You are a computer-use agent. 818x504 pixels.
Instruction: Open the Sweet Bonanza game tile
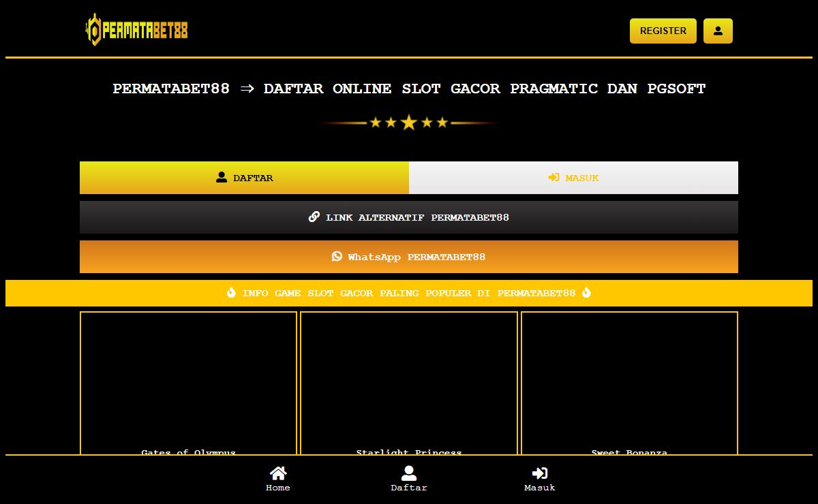click(629, 381)
